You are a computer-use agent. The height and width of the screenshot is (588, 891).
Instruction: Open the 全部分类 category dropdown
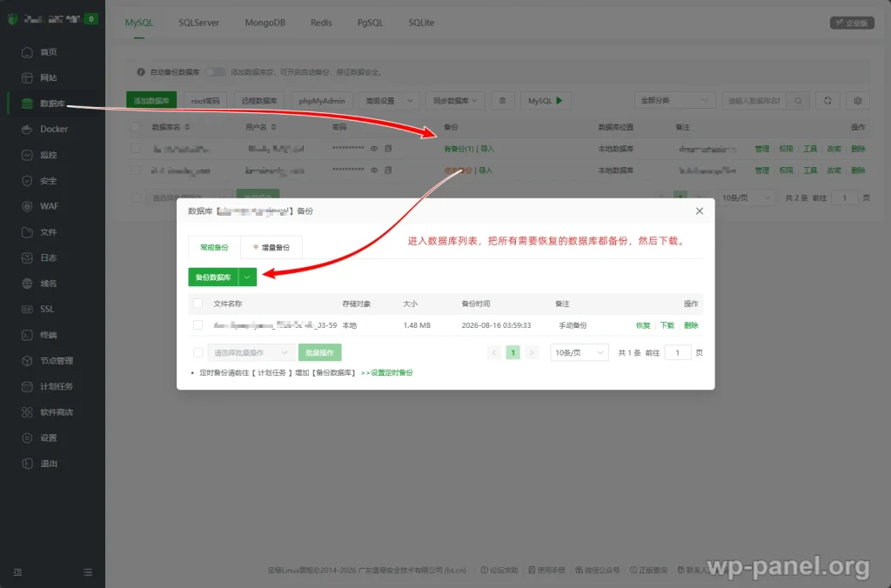point(674,101)
